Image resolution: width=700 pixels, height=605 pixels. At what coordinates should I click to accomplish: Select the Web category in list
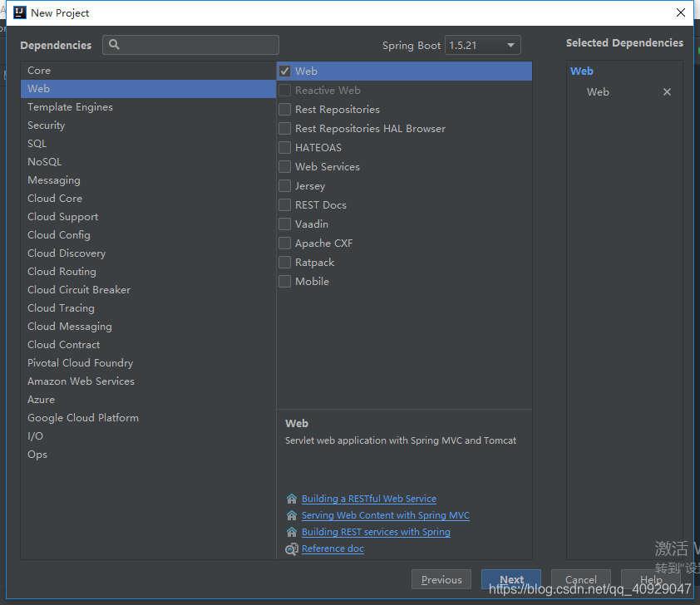pos(148,89)
